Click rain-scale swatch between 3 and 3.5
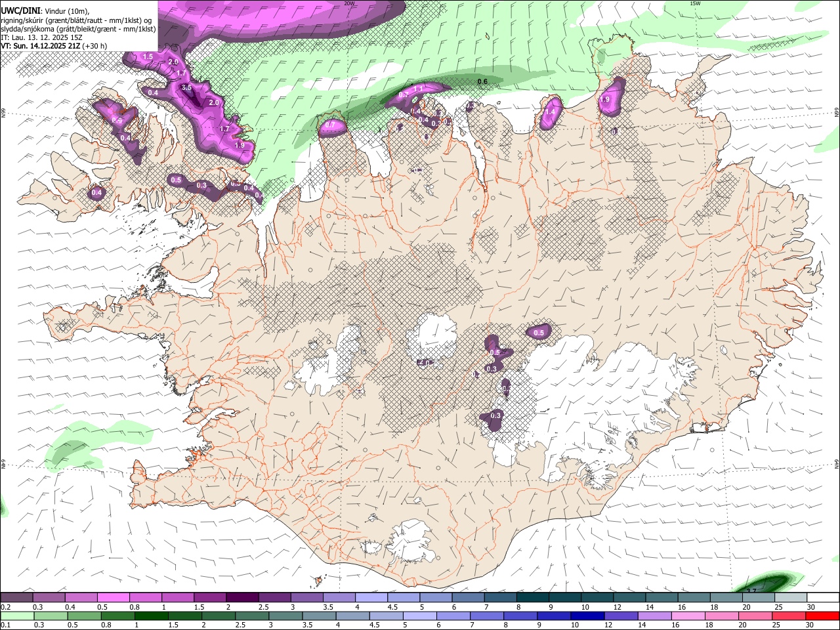The width and height of the screenshot is (840, 630). point(285,616)
